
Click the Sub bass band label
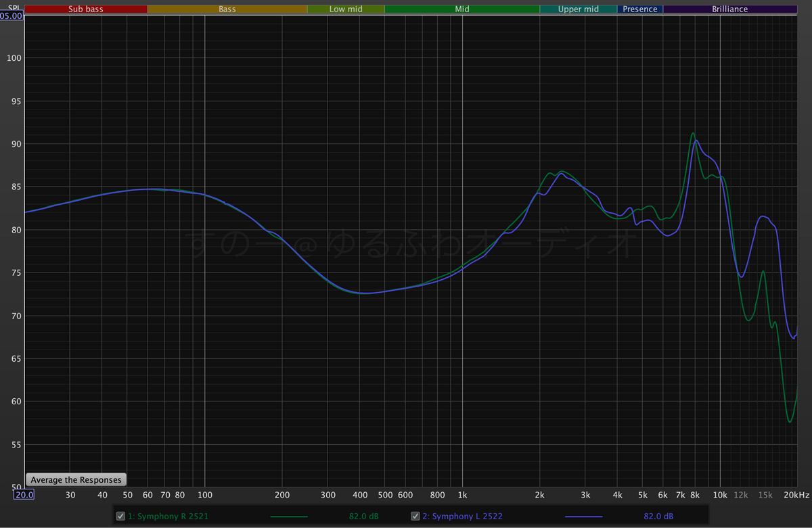[x=85, y=9]
